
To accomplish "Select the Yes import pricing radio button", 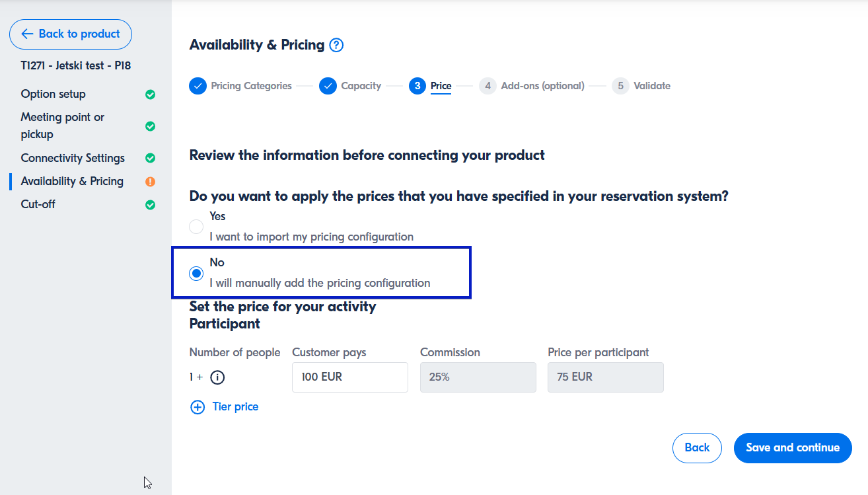I will 196,227.
